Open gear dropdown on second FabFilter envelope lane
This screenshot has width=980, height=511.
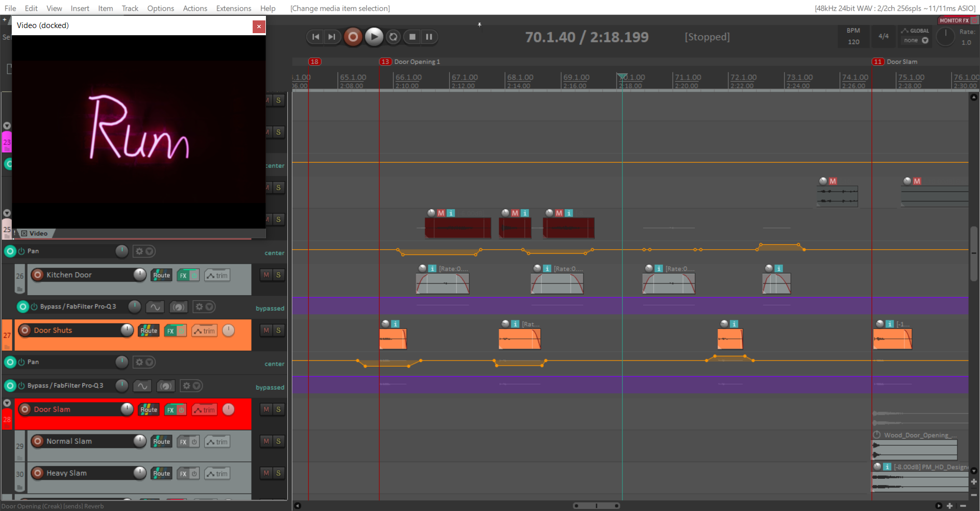[x=191, y=386]
